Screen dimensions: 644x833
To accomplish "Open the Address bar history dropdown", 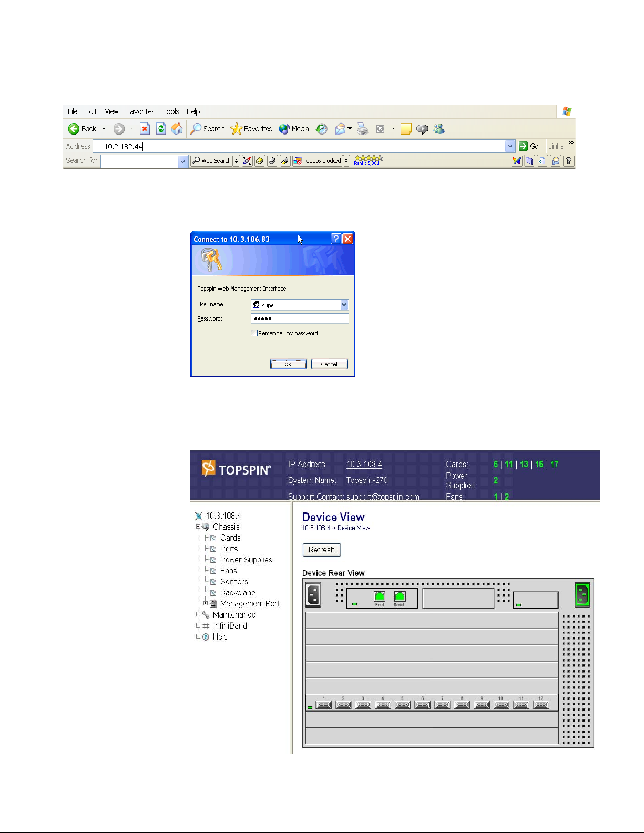I will coord(510,146).
